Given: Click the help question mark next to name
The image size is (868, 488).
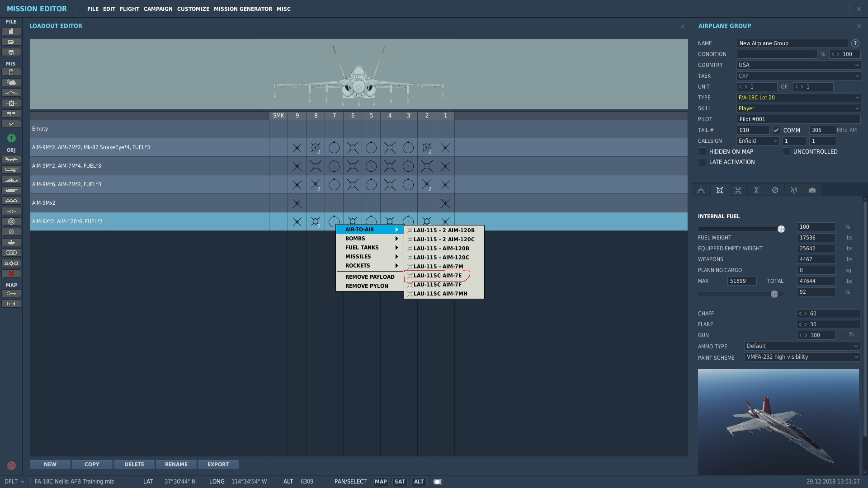Looking at the screenshot, I should click(x=855, y=43).
